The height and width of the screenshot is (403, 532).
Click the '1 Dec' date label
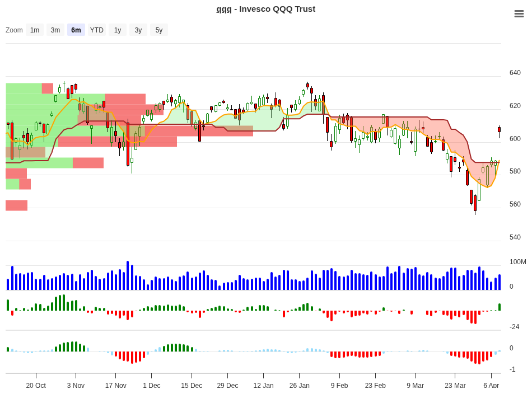click(x=151, y=385)
